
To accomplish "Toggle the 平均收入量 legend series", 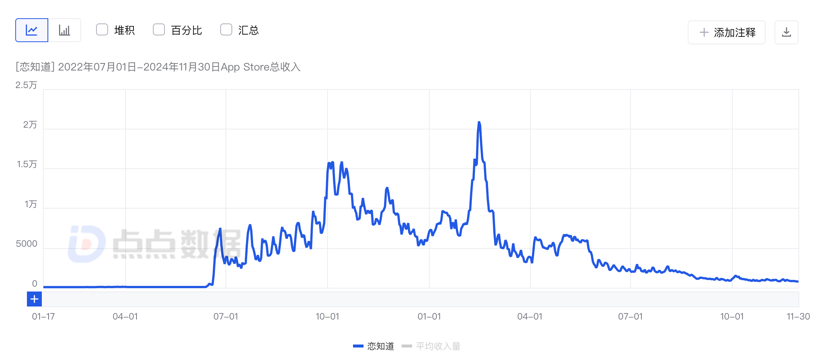I will pyautogui.click(x=431, y=346).
